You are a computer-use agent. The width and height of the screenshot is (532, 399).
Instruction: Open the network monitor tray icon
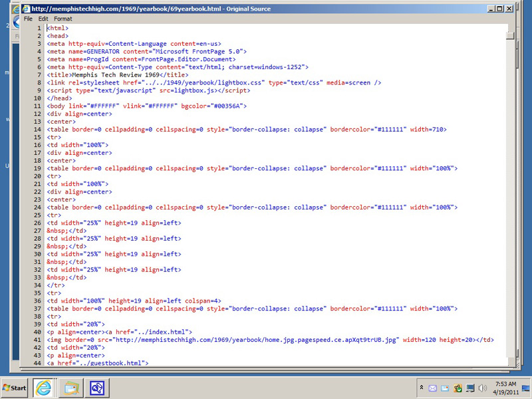point(470,388)
